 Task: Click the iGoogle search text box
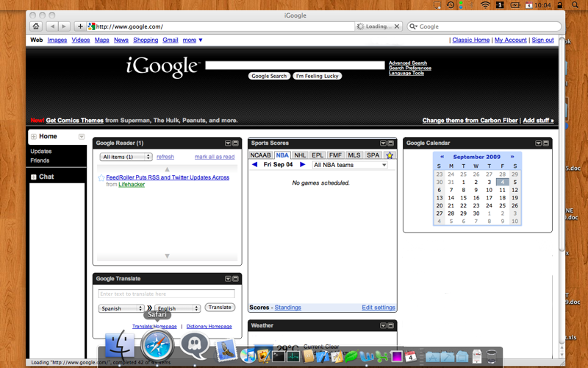tap(295, 66)
